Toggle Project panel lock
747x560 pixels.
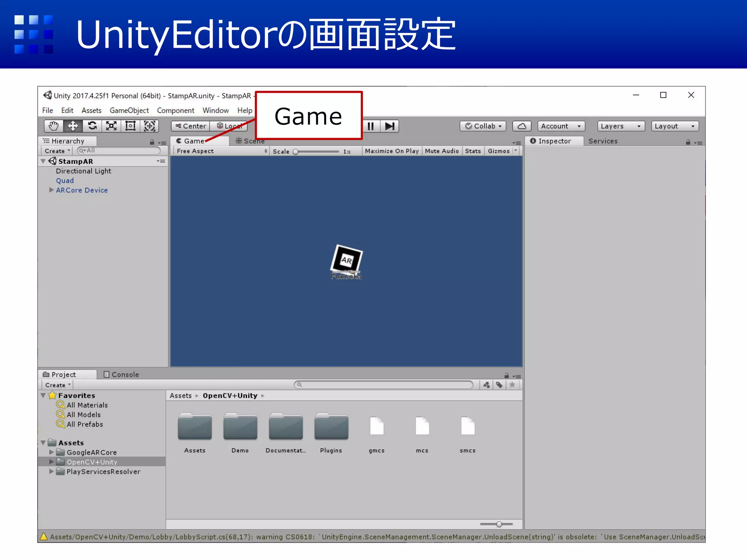507,376
